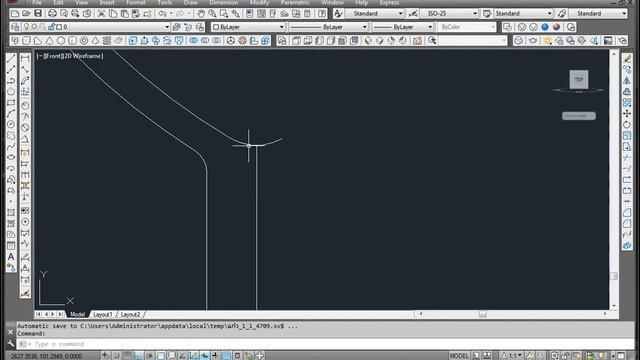Select the Pan hand tool
This screenshot has width=640, height=360.
coord(200,13)
